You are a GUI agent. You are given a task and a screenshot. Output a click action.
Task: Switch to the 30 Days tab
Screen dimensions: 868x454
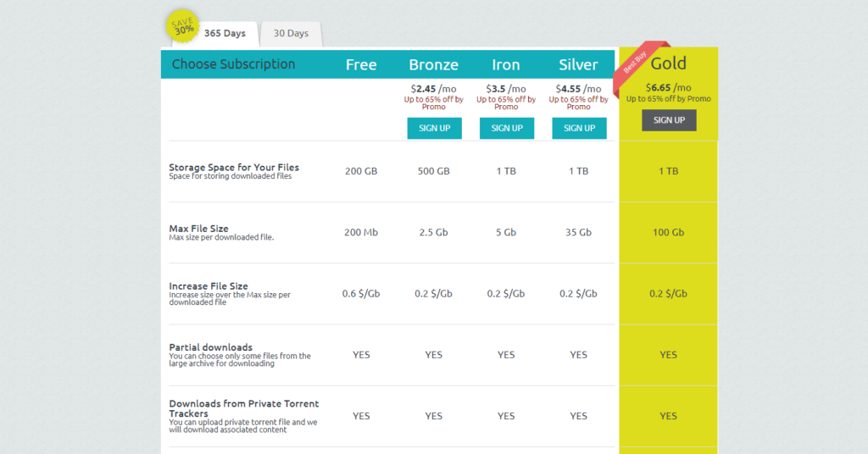click(291, 34)
